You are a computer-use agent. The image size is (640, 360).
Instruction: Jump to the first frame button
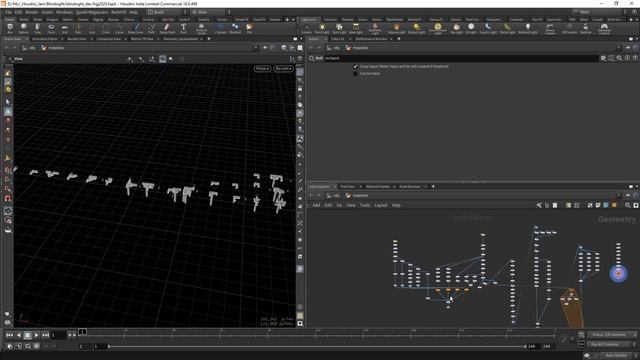(9, 335)
